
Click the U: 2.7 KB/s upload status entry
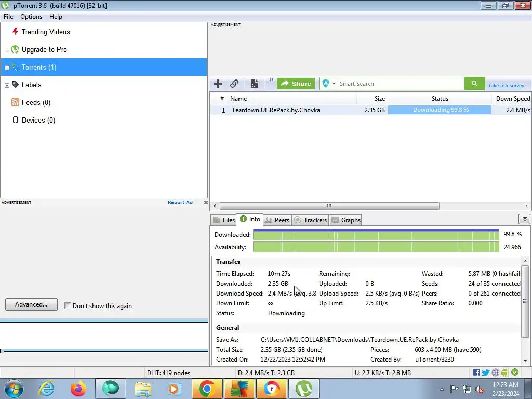pyautogui.click(x=383, y=373)
